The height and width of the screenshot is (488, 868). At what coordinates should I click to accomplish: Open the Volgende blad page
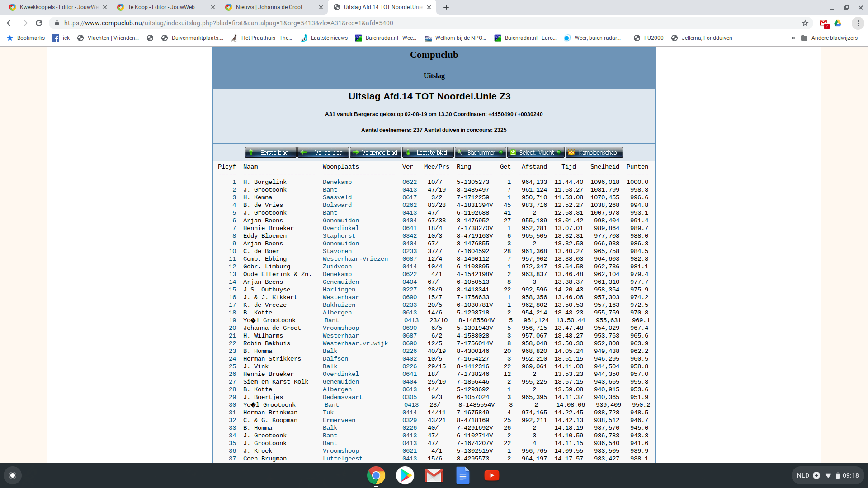pos(375,152)
